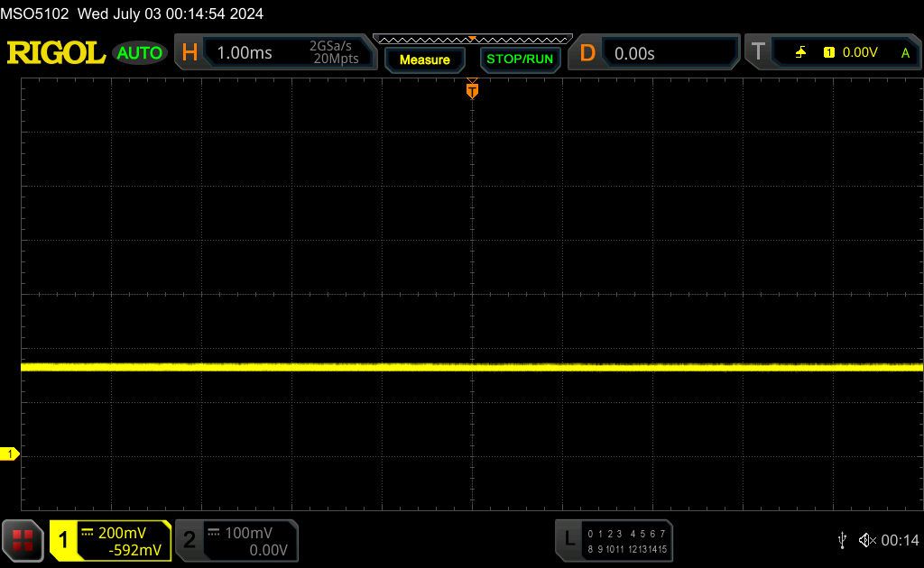Click the RIGOL logo
Screen dimensions: 924x568
(x=56, y=53)
